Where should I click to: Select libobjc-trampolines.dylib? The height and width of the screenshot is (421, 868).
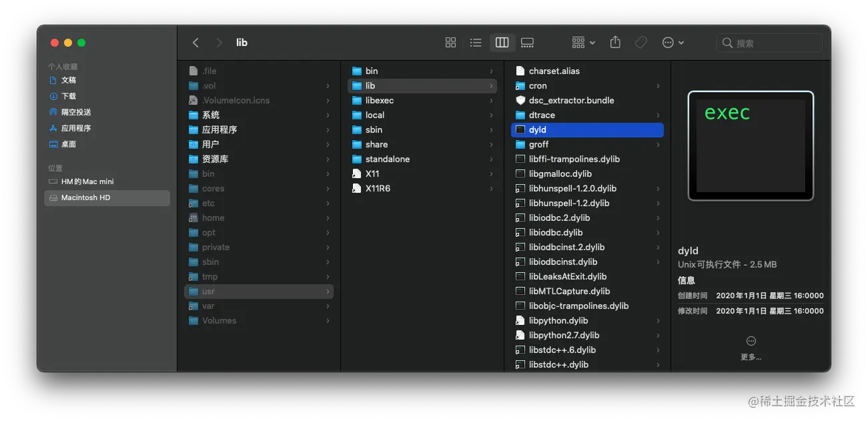pos(587,306)
